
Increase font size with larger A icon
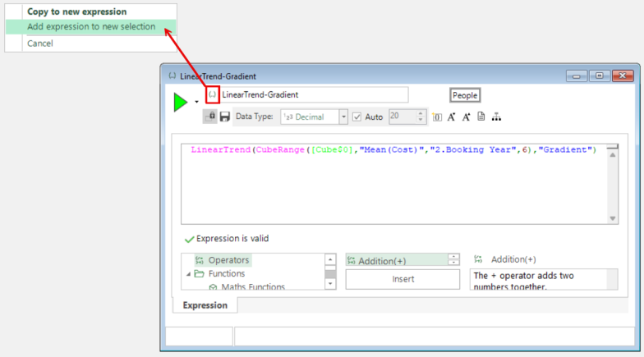[x=452, y=117]
